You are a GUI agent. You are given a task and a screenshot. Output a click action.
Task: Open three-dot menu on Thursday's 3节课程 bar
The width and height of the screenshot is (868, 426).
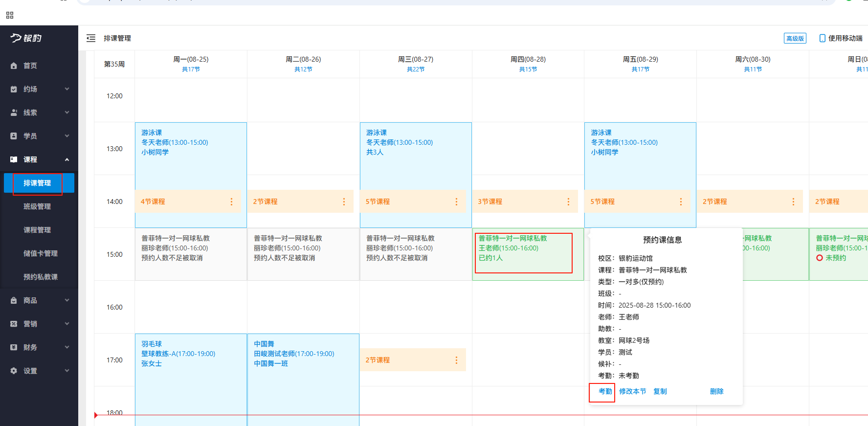568,202
